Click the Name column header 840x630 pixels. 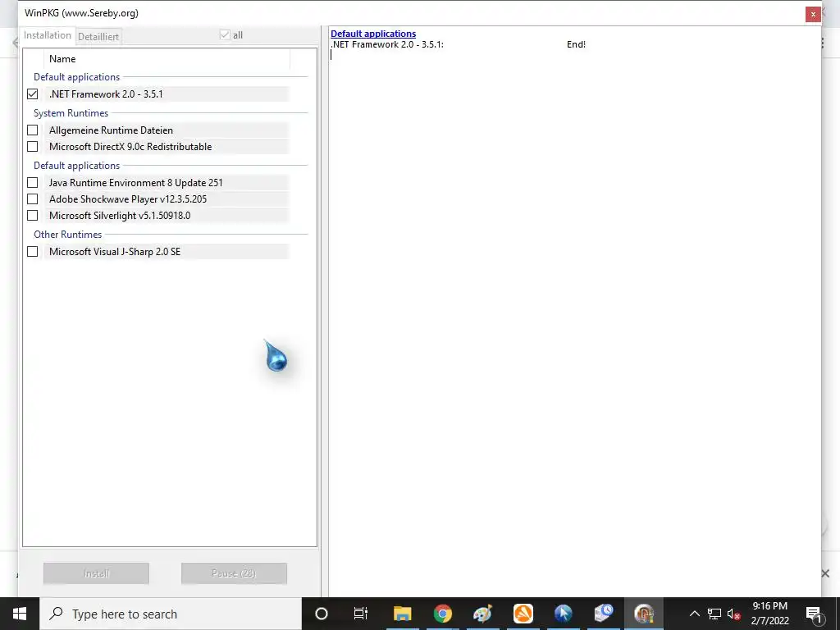[x=62, y=59]
